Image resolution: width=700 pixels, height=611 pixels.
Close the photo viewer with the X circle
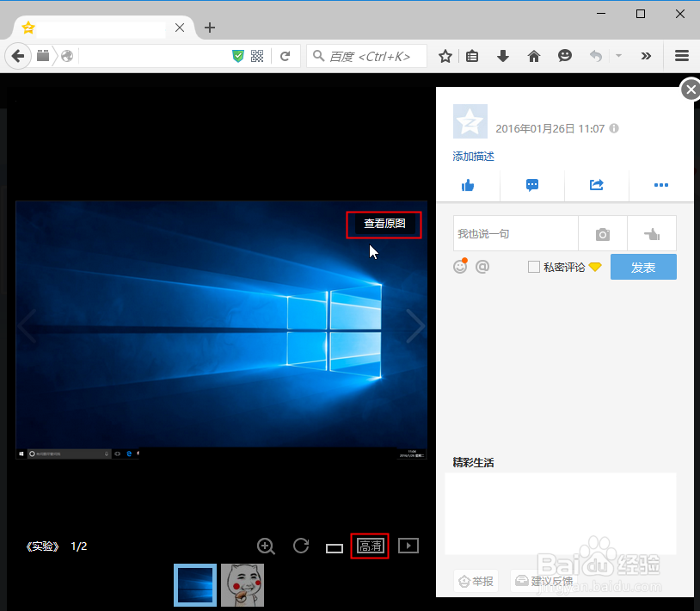pos(691,89)
